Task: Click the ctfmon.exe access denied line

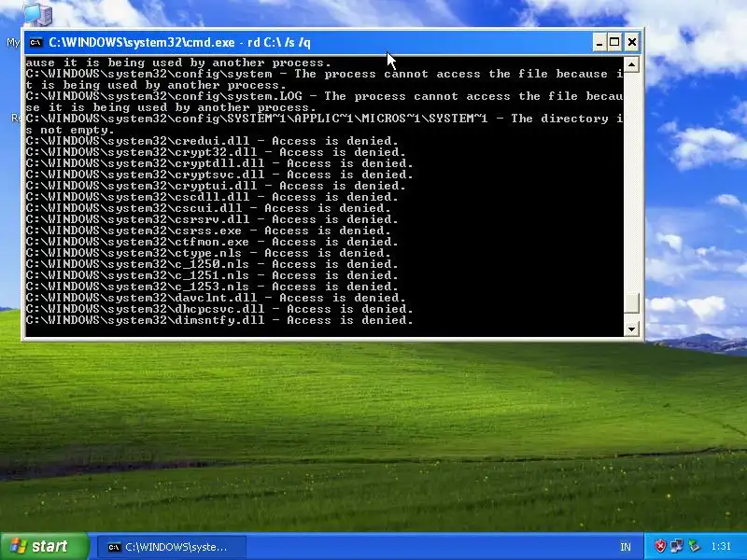Action: coord(212,242)
